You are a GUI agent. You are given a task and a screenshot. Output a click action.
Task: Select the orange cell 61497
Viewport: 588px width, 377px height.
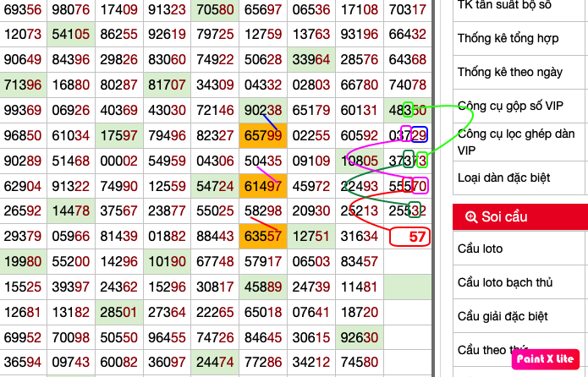coord(263,186)
